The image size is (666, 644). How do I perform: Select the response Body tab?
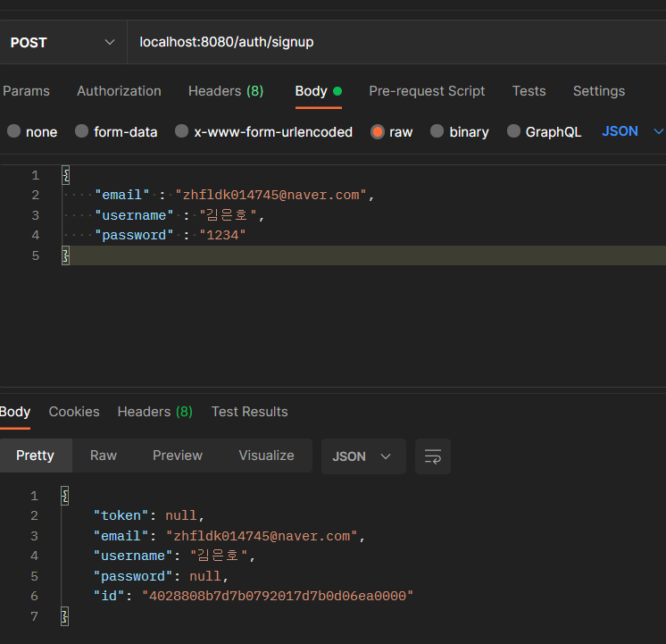click(x=15, y=412)
